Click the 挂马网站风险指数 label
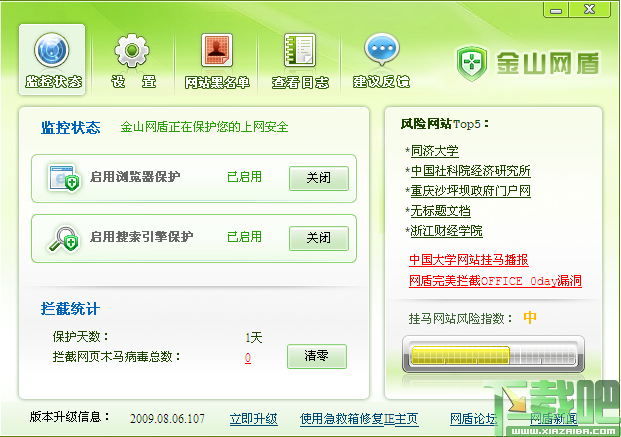 (460, 319)
